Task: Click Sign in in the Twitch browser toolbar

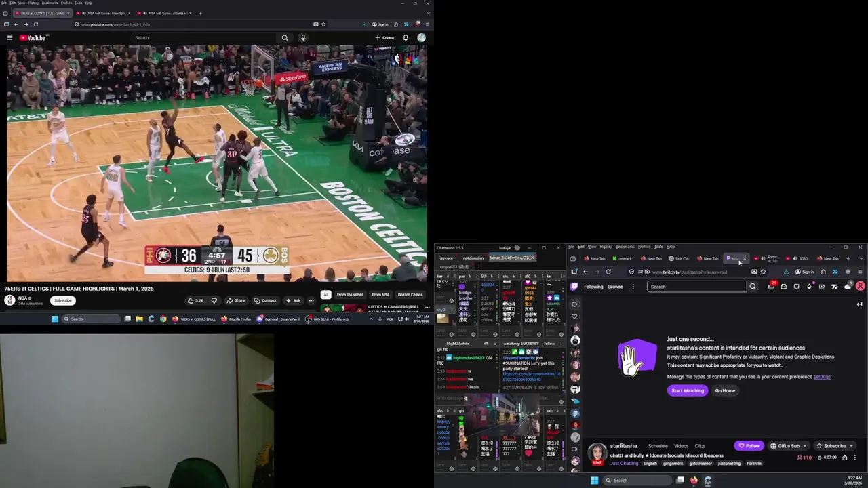Action: click(x=805, y=272)
